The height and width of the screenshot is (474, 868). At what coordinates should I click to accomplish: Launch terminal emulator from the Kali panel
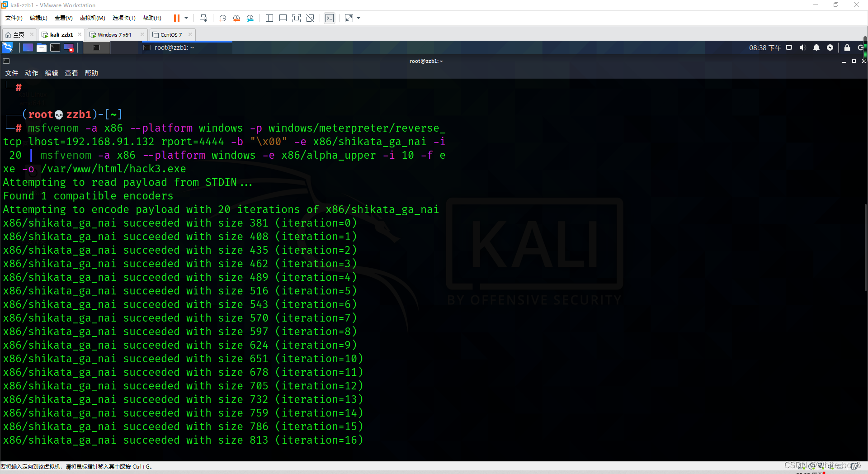pyautogui.click(x=55, y=47)
